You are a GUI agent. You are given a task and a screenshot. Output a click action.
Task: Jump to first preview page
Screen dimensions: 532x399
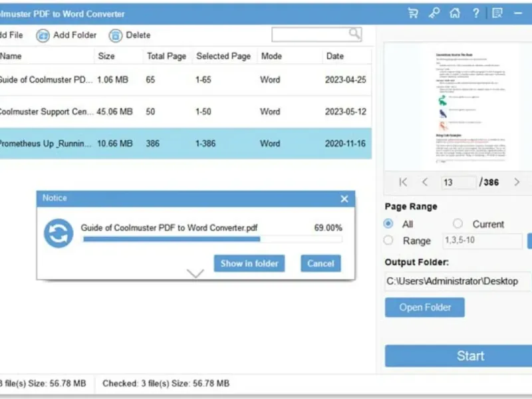(x=403, y=182)
